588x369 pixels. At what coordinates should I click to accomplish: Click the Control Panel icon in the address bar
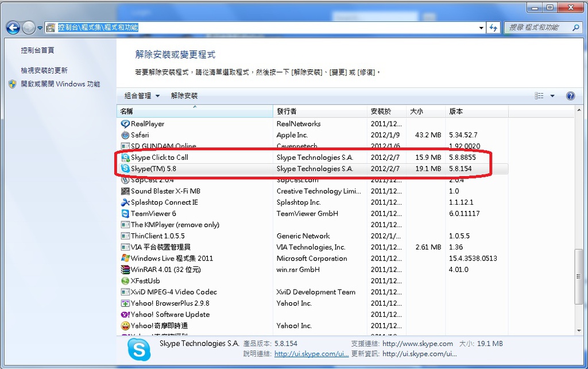pos(51,28)
